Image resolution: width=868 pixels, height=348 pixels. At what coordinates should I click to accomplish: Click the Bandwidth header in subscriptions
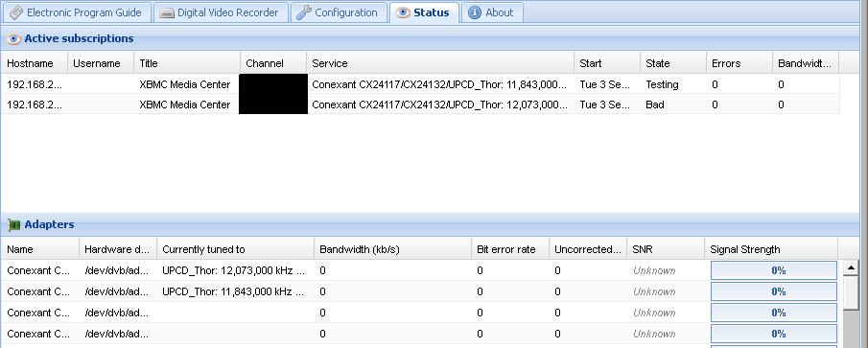806,63
